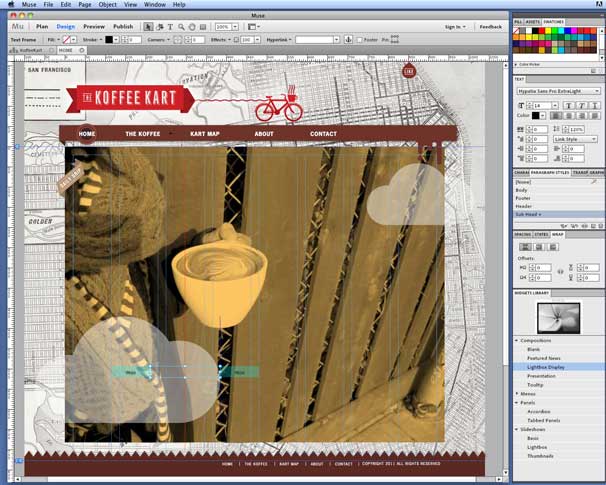The width and height of the screenshot is (606, 485).
Task: Select the Zoom magnifier tool
Action: pos(181,27)
